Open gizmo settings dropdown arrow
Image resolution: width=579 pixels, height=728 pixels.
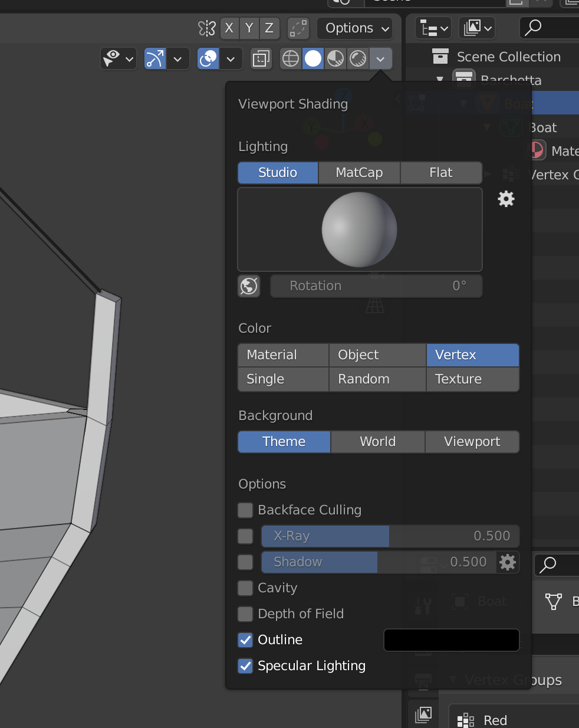click(x=178, y=58)
